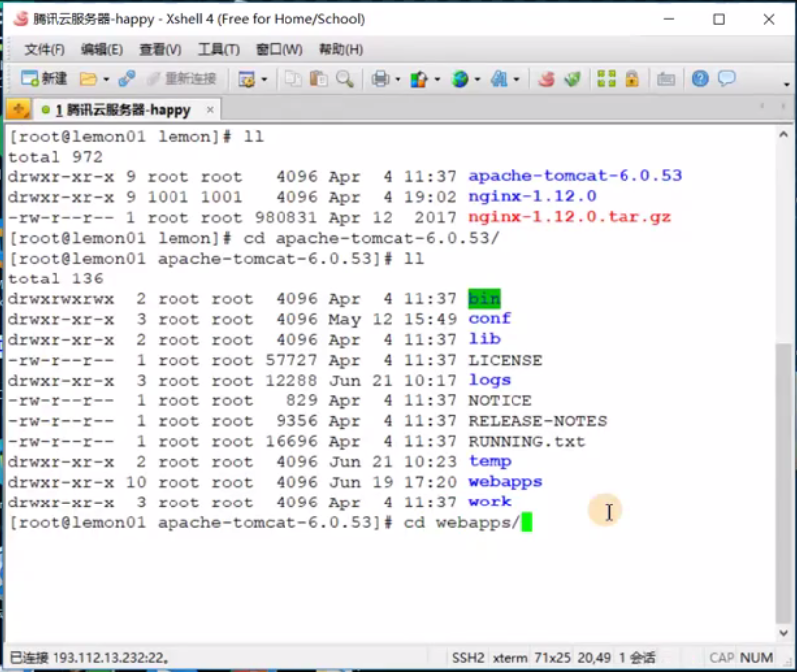Click the vertical scrollbar thumb
Image resolution: width=797 pixels, height=672 pixels.
(x=783, y=484)
